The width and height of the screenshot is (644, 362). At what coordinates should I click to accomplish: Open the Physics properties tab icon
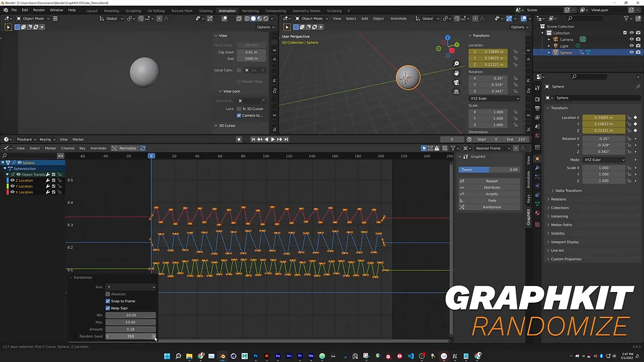click(x=537, y=186)
